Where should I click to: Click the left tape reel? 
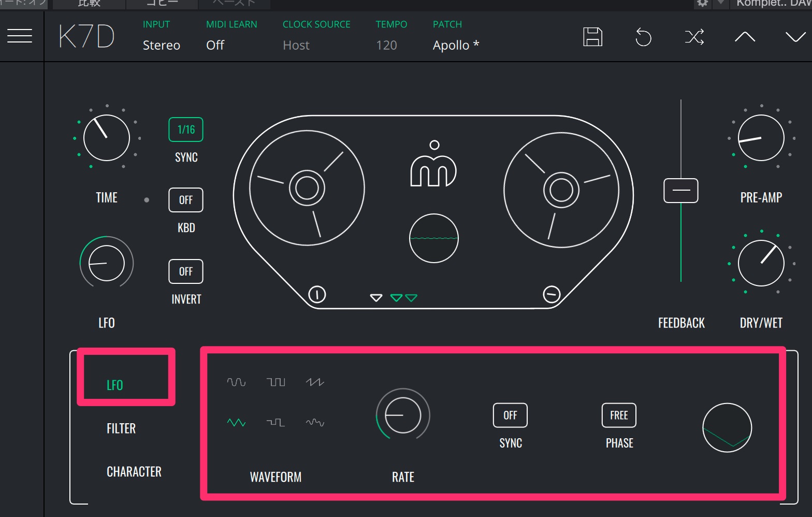pos(307,188)
